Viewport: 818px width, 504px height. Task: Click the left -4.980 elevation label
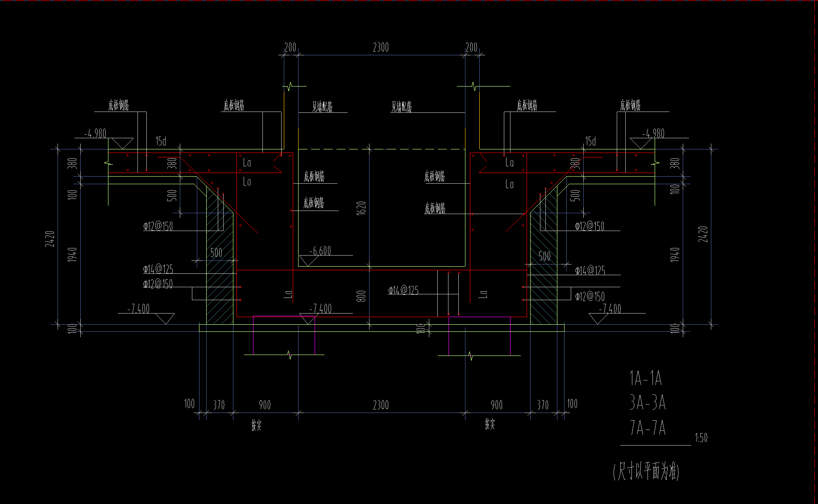pyautogui.click(x=96, y=133)
